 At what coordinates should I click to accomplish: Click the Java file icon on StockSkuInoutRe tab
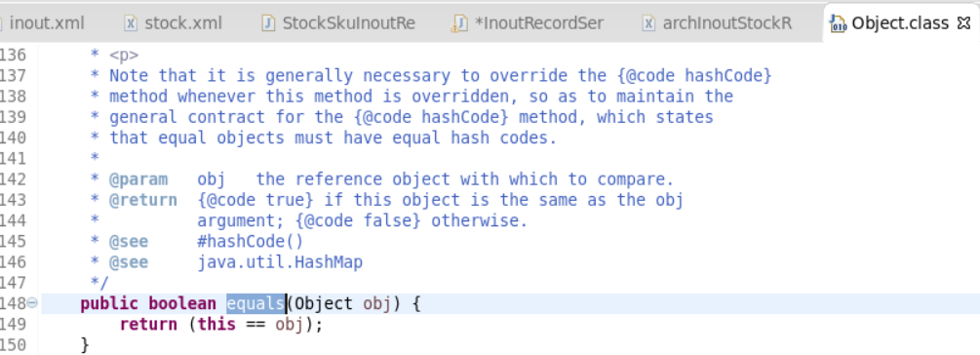268,23
